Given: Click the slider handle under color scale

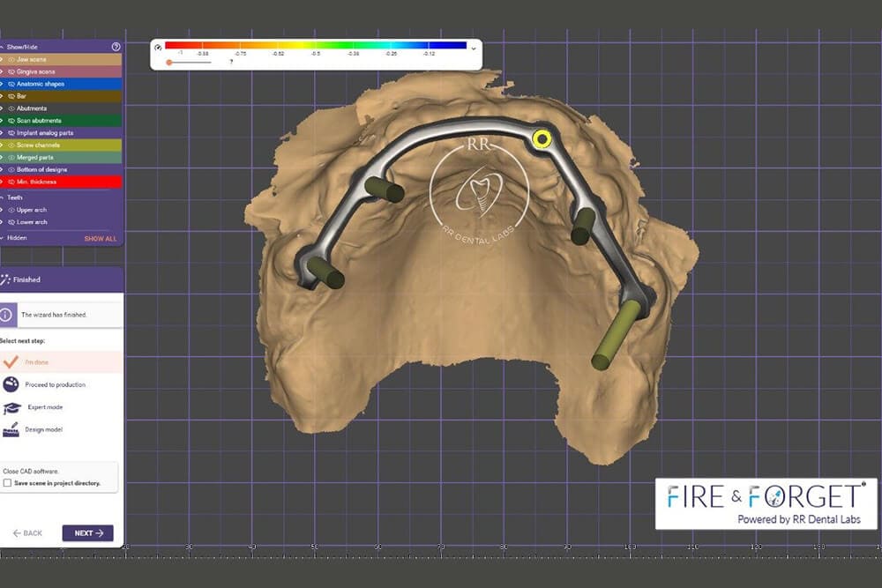Looking at the screenshot, I should tap(168, 63).
